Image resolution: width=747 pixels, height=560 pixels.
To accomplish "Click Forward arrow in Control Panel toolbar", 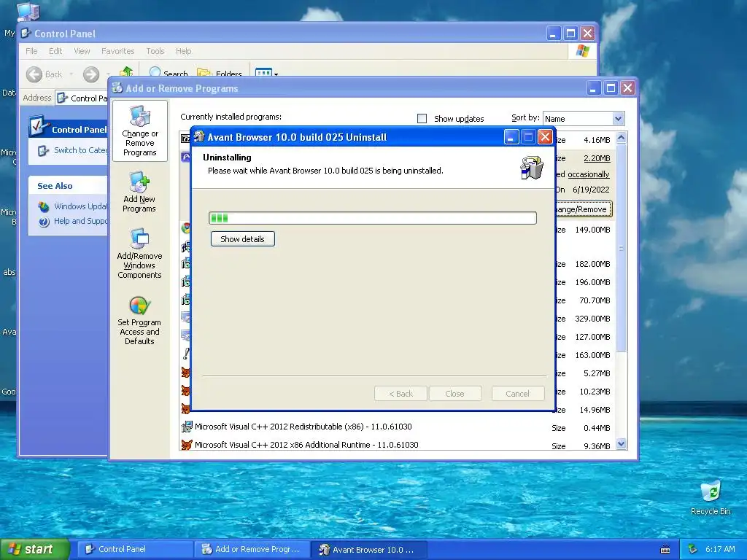I will 91,74.
